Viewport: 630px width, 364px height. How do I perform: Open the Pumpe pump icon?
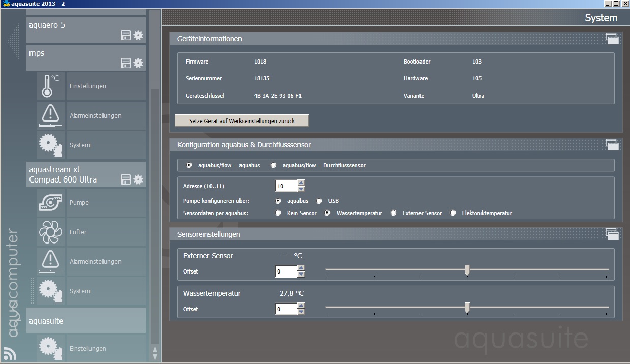click(51, 203)
